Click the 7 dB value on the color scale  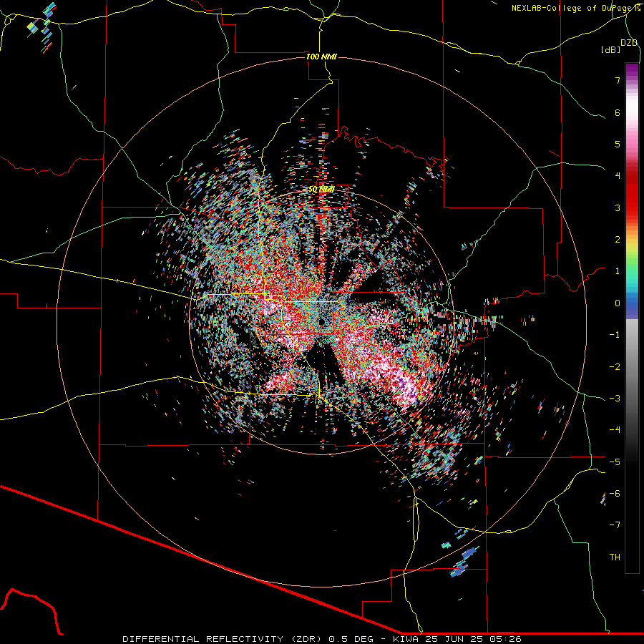coord(618,80)
